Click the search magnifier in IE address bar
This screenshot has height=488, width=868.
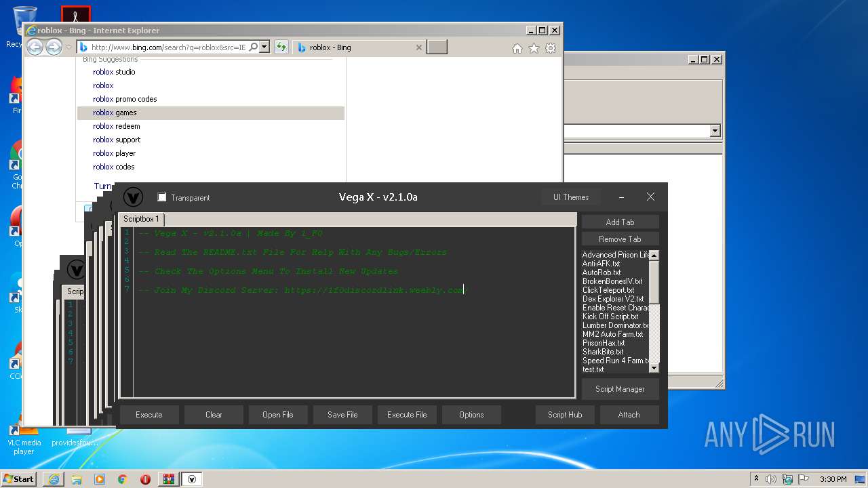click(254, 47)
